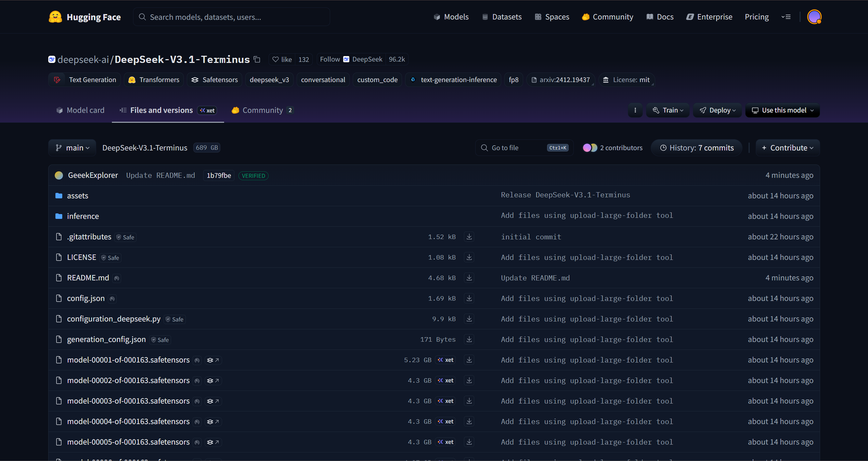Viewport: 868px width, 461px height.
Task: Open Enterprise in top navigation
Action: pyautogui.click(x=710, y=17)
